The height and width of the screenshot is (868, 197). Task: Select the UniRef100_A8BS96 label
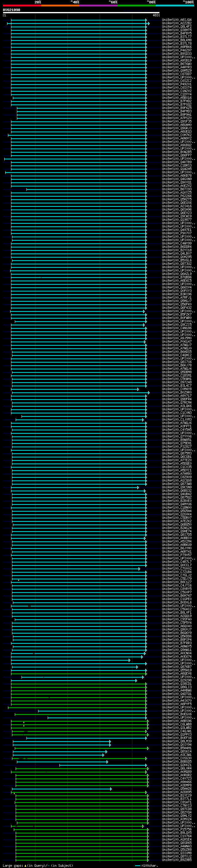click(177, 721)
